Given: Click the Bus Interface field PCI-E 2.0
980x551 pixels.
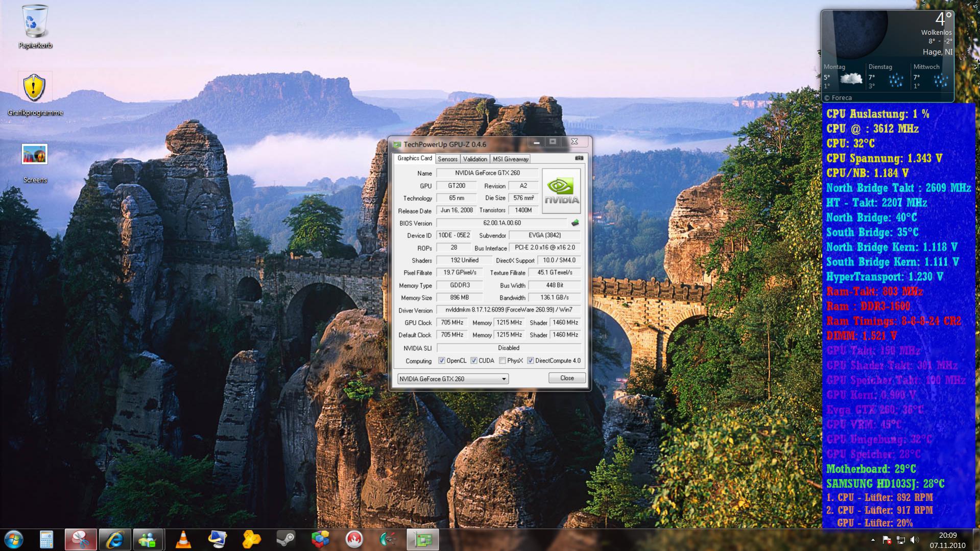Looking at the screenshot, I should [545, 248].
